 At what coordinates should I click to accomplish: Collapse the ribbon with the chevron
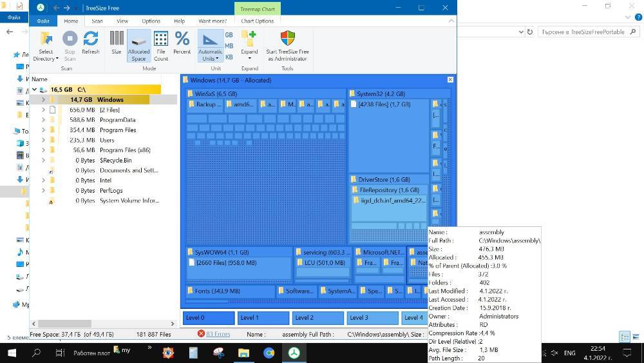pos(451,21)
